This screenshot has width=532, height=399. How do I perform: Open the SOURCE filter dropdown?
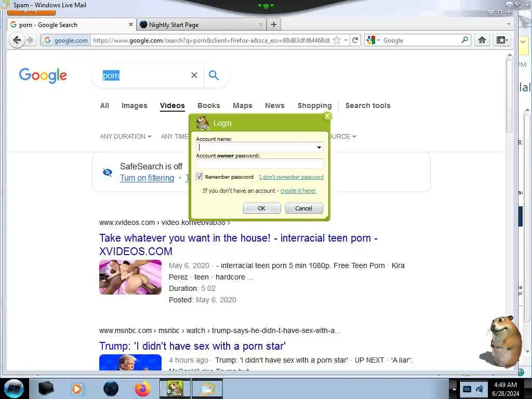pyautogui.click(x=343, y=137)
